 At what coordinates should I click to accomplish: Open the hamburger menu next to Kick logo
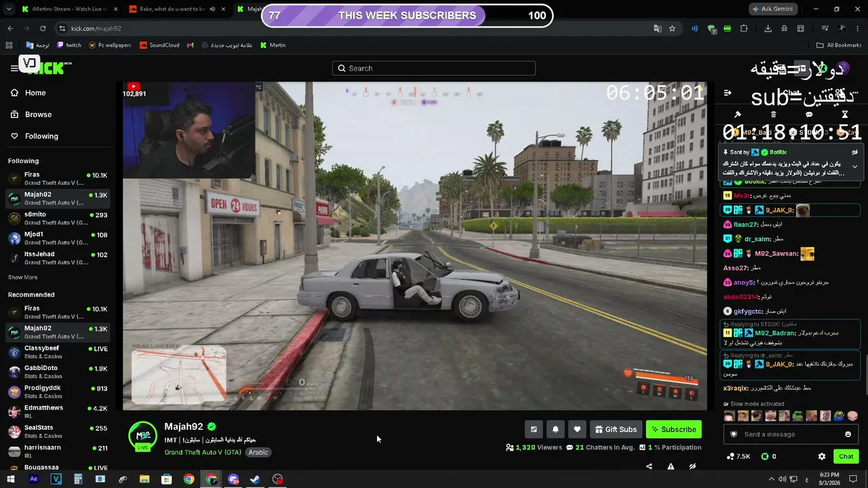pos(14,68)
